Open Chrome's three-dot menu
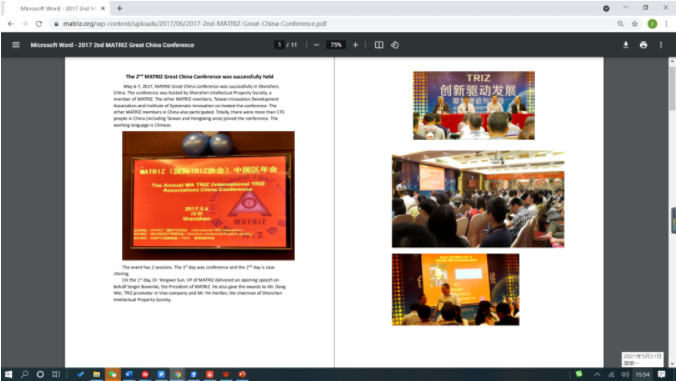 pos(667,24)
